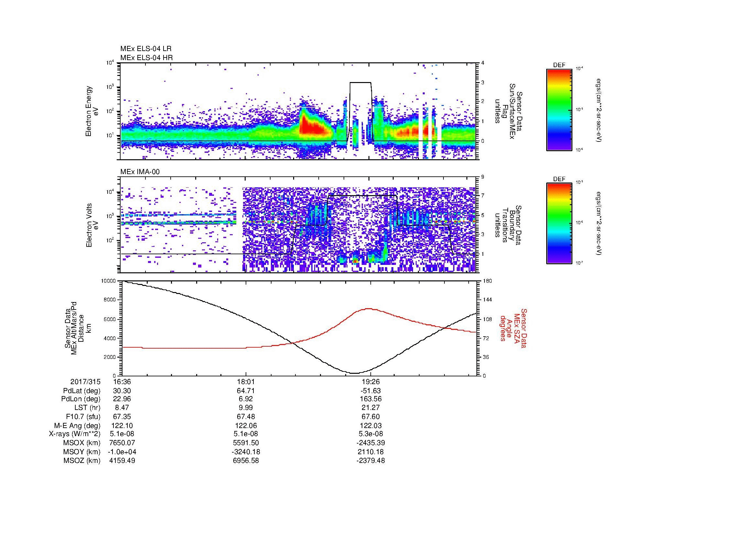This screenshot has height=534, width=756.
Task: Click the Electron Energy eV axis label
Action: tap(92, 111)
